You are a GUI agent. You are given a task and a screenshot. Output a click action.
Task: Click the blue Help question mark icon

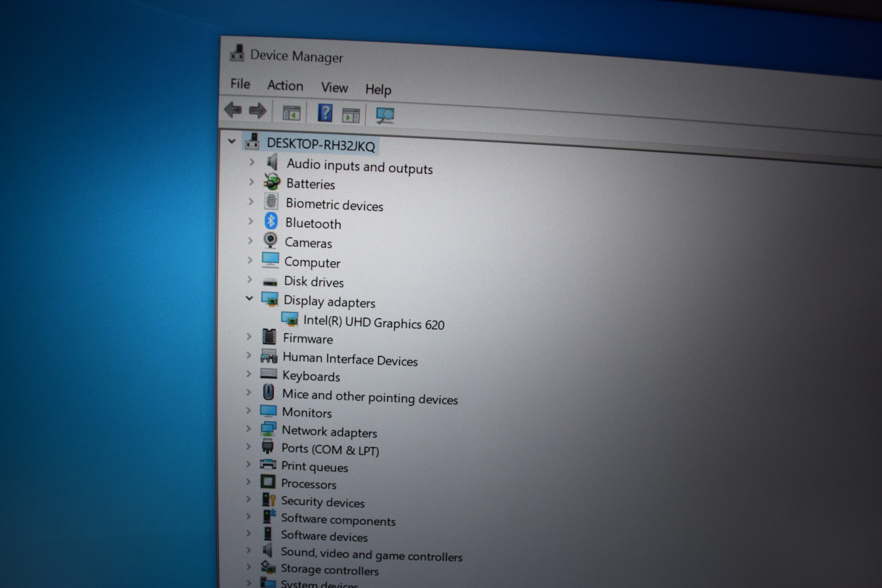(325, 113)
